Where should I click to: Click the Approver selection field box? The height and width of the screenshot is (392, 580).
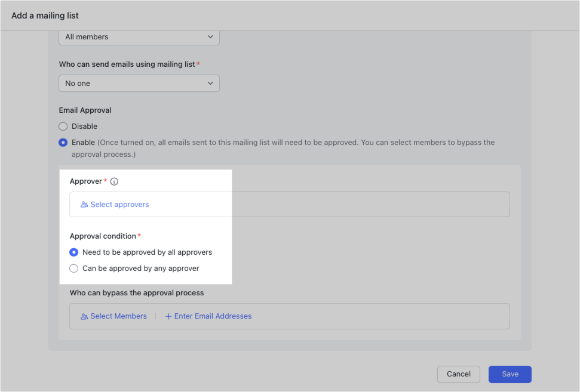(x=289, y=204)
